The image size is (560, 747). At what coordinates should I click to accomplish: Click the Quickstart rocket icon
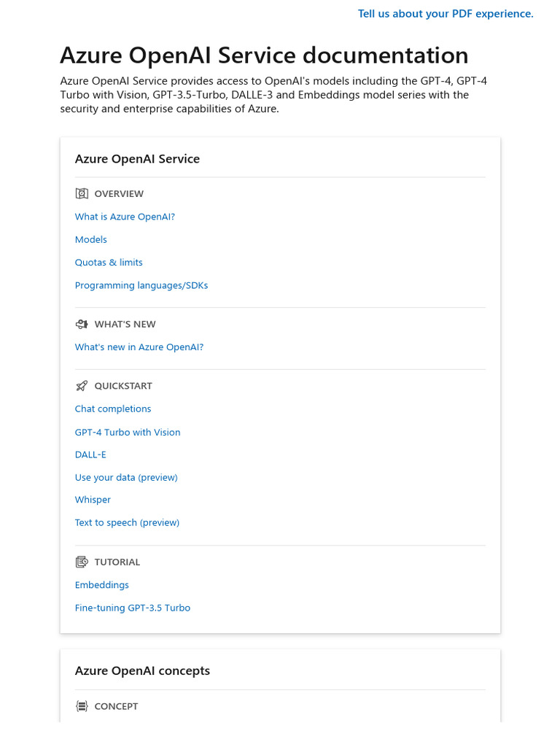coord(82,386)
